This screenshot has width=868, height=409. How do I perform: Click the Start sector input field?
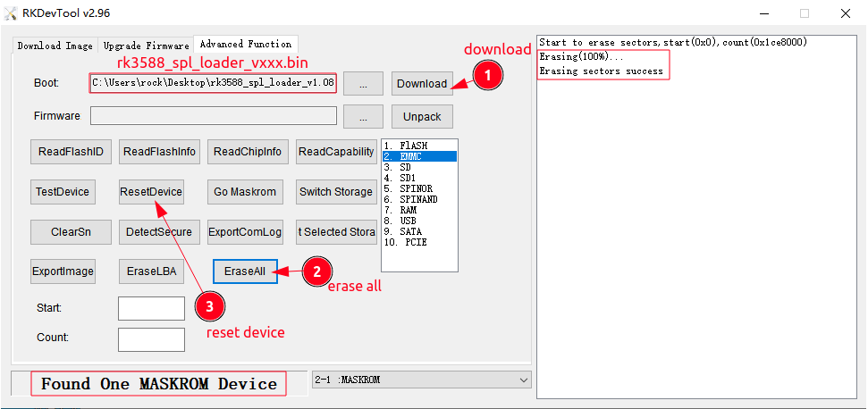pos(151,308)
